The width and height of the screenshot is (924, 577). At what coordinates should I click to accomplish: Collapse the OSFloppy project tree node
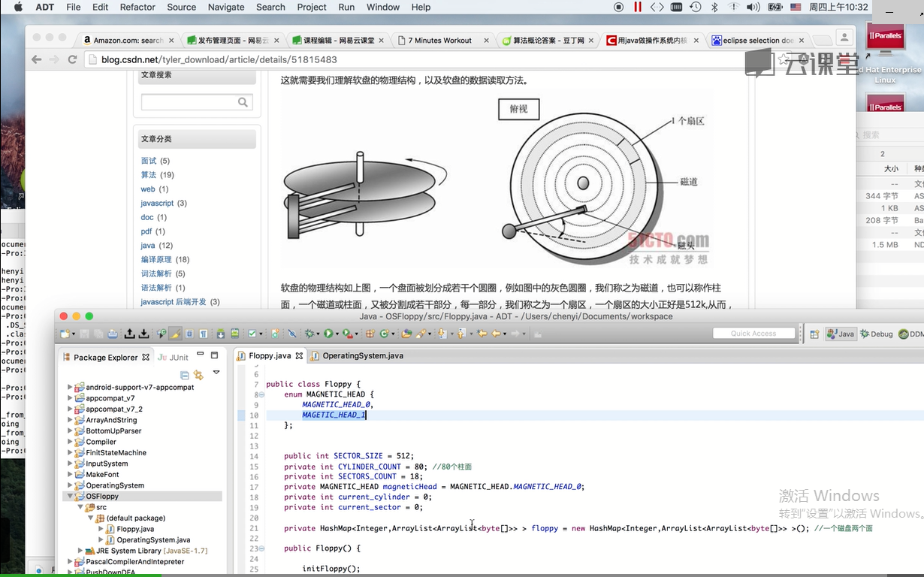pyautogui.click(x=71, y=497)
